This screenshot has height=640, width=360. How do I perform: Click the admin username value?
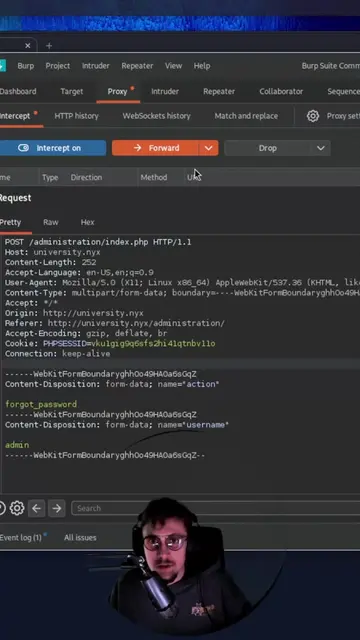(x=17, y=445)
